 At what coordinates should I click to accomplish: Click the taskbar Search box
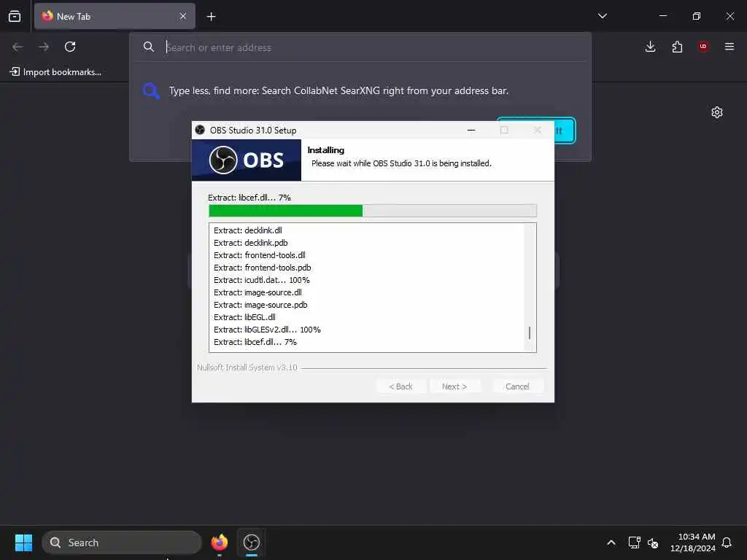click(x=122, y=542)
